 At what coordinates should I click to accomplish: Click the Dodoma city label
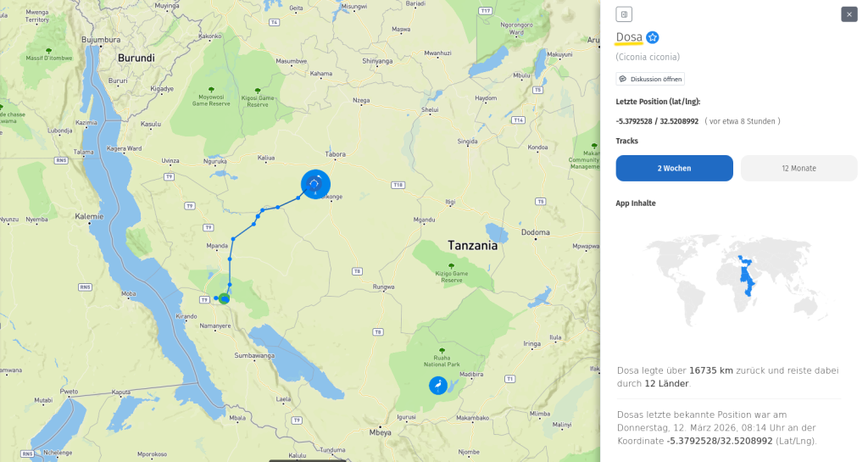coord(536,232)
